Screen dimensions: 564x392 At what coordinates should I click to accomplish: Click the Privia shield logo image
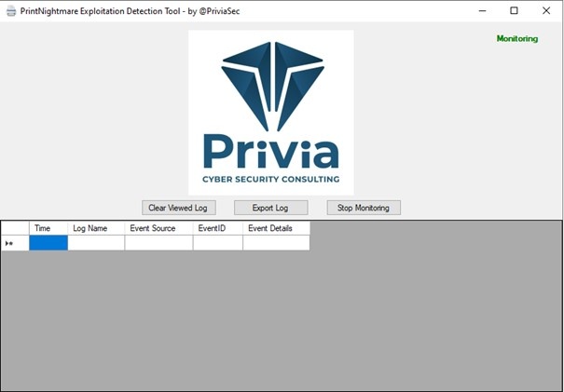pos(270,112)
